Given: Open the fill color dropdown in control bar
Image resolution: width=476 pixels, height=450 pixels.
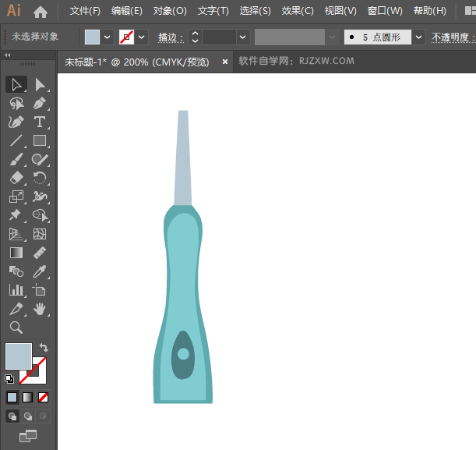Looking at the screenshot, I should tap(107, 37).
